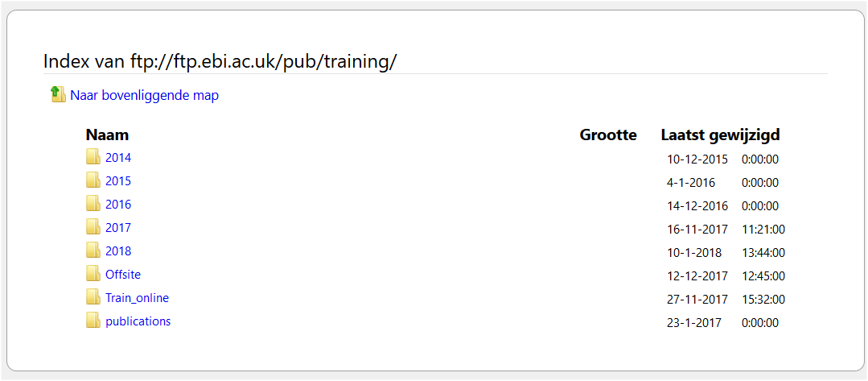The image size is (868, 381).
Task: Open the 2016 directory link
Action: pos(118,205)
